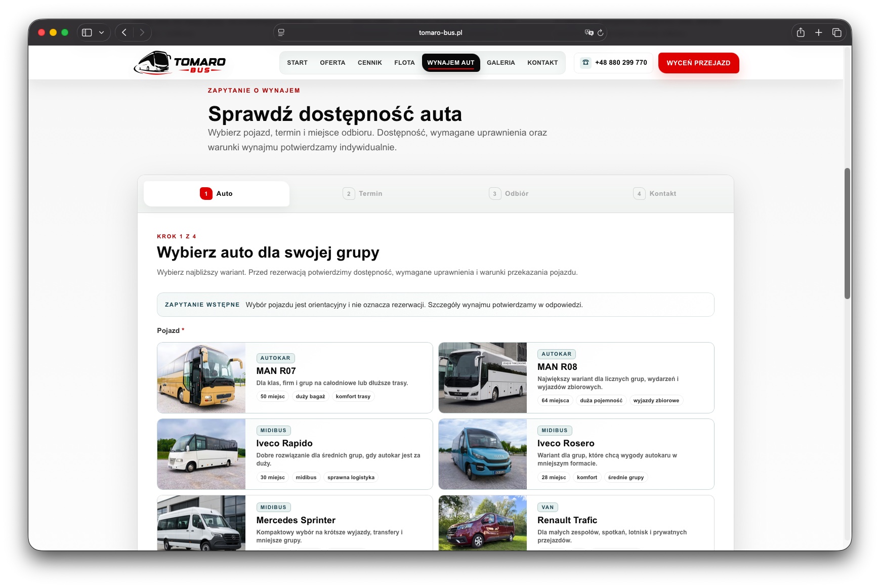
Task: Click the "50 miejsc" tag
Action: pyautogui.click(x=273, y=397)
